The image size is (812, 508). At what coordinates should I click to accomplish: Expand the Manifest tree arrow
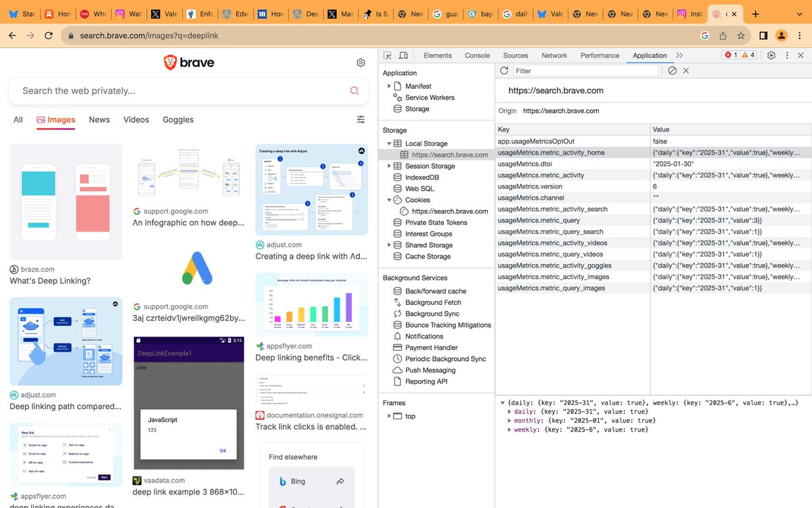pyautogui.click(x=389, y=86)
